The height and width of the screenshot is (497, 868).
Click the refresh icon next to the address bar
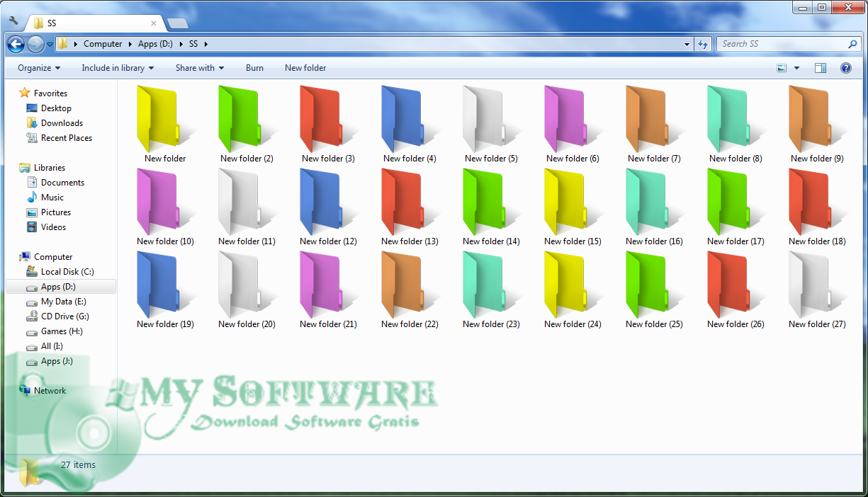click(x=703, y=43)
